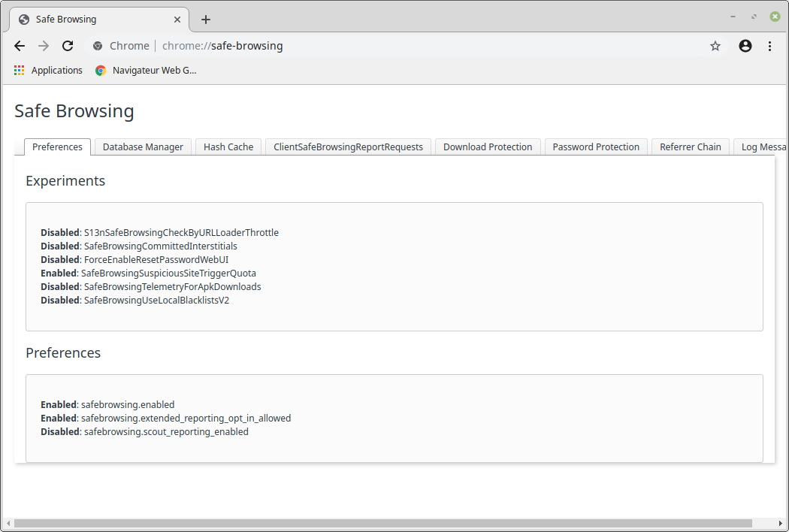The image size is (789, 532).
Task: Open the Referrer Chain tab
Action: (690, 147)
